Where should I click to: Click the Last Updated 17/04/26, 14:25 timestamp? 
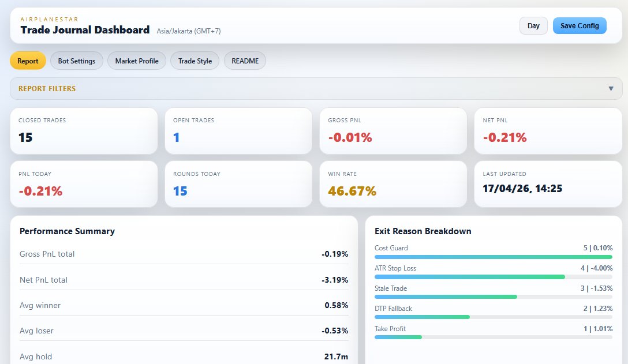[x=522, y=189]
